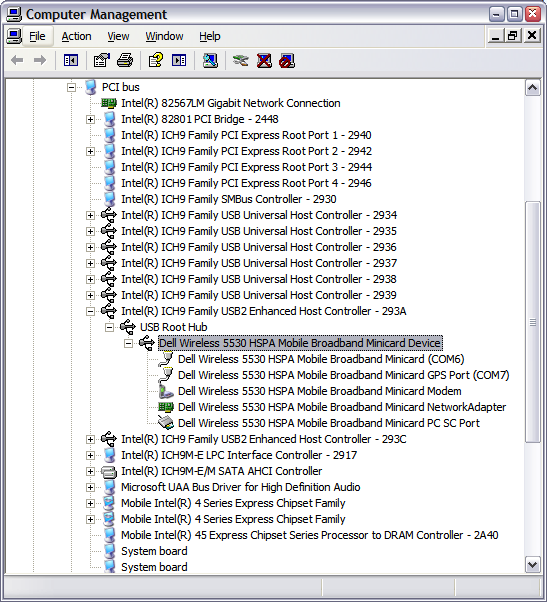This screenshot has width=547, height=602.
Task: Click Scan for hardware changes icon
Action: (x=210, y=60)
